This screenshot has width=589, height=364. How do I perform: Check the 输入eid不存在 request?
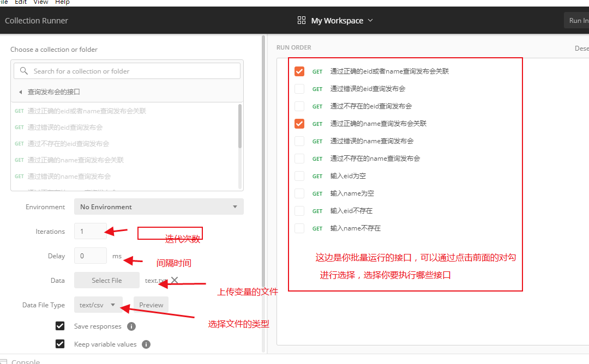[x=299, y=211]
